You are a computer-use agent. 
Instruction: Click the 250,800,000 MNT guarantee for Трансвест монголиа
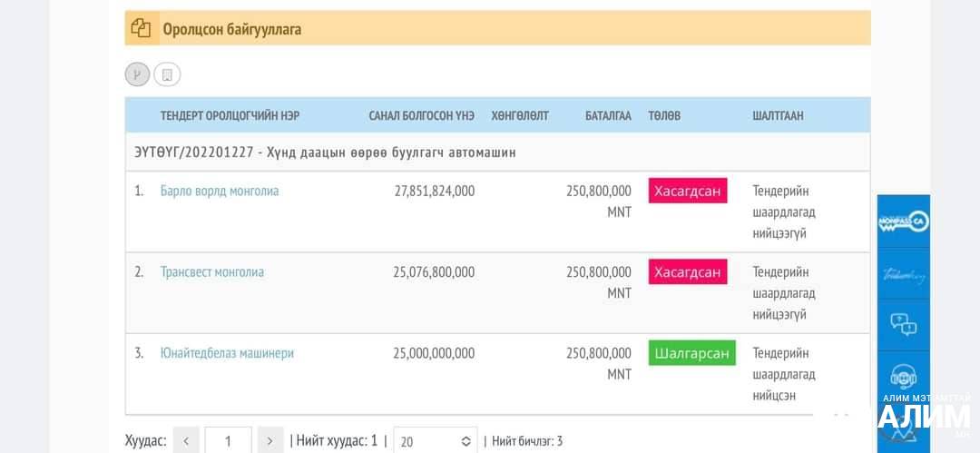599,283
